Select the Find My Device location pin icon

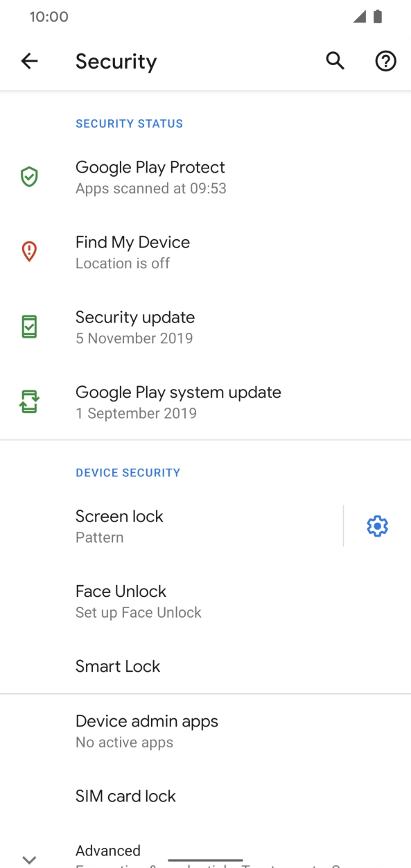(x=28, y=252)
